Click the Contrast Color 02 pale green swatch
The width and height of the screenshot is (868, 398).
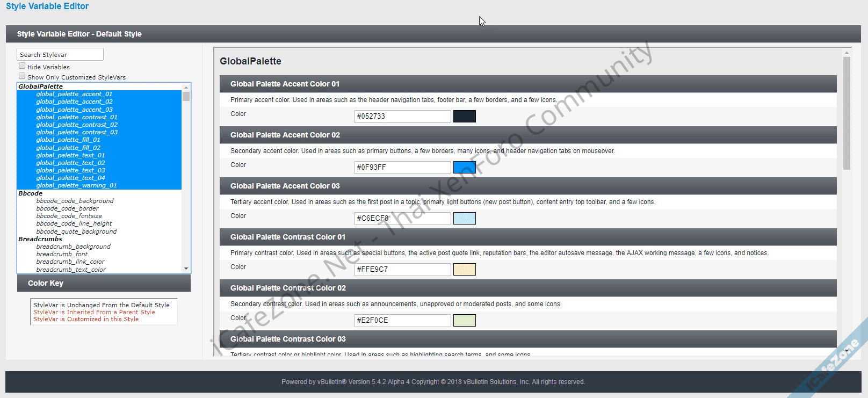coord(464,320)
